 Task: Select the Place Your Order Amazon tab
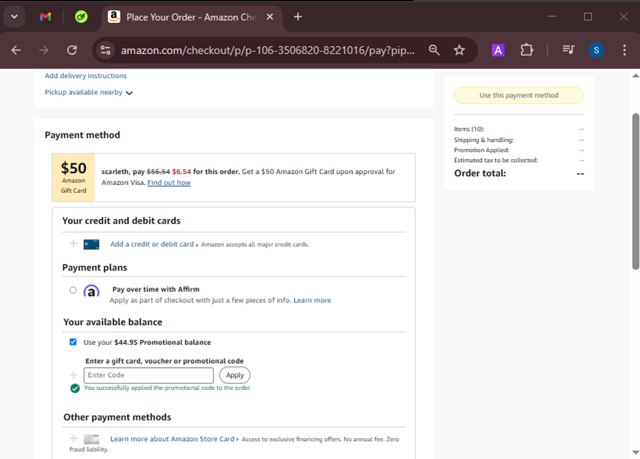coord(191,17)
